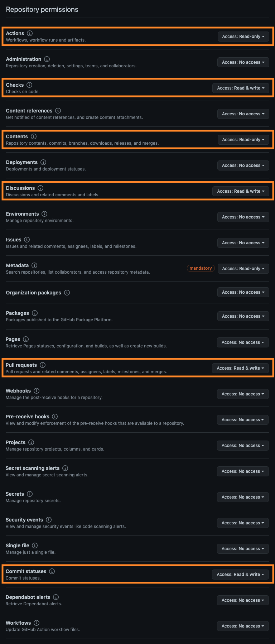Click the Webhooks info icon
The image size is (275, 644).
pyautogui.click(x=36, y=391)
